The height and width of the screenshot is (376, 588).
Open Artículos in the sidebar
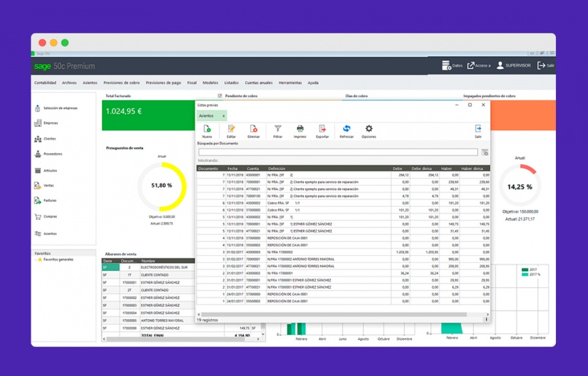click(x=46, y=170)
